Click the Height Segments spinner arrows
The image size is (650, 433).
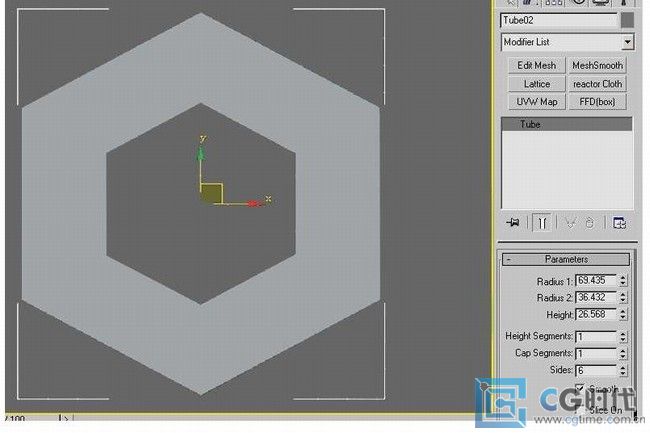(623, 336)
